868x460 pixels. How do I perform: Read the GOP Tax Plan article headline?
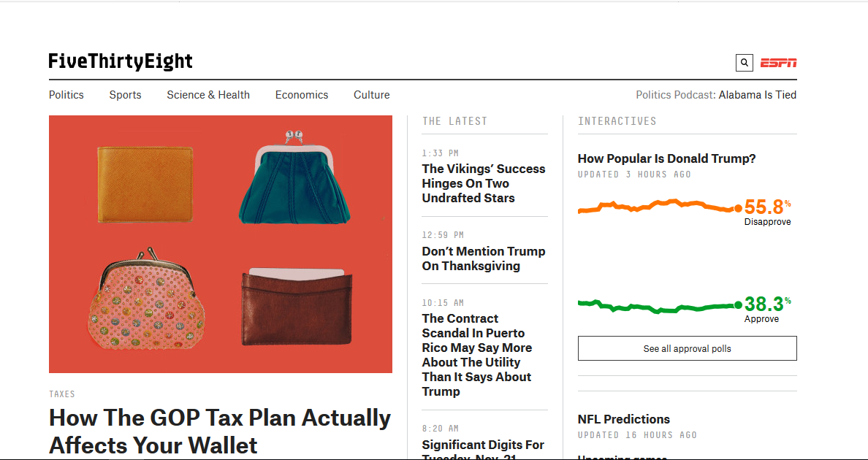coord(219,431)
